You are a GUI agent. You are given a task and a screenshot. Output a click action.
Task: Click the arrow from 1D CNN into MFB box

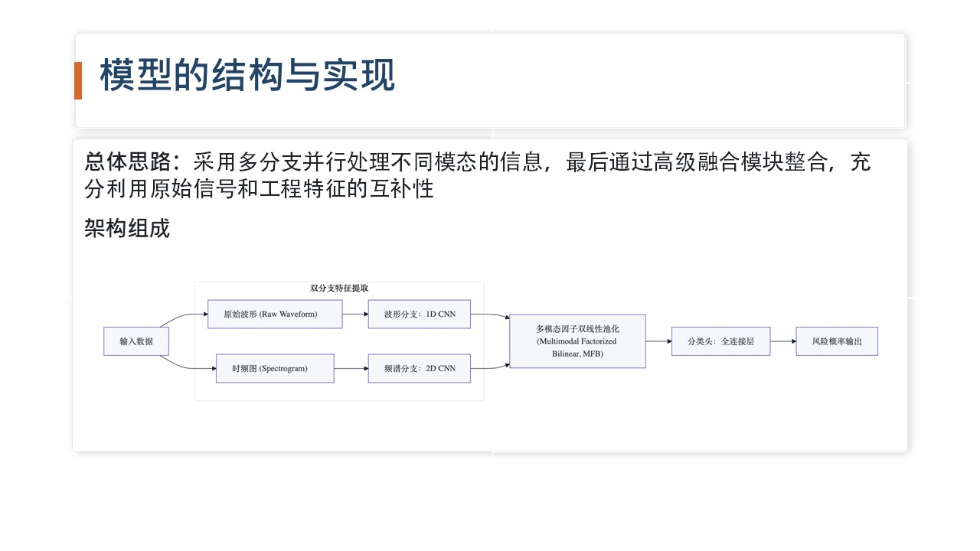click(x=492, y=315)
